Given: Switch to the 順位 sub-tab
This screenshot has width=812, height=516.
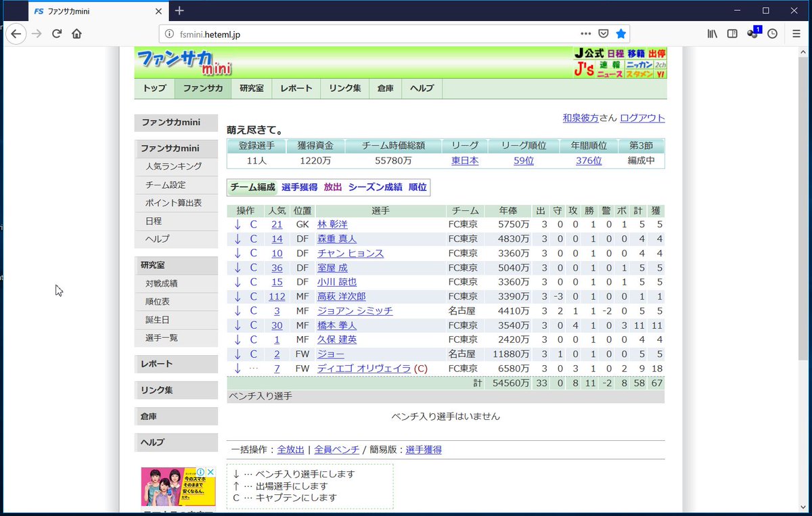Looking at the screenshot, I should point(418,187).
